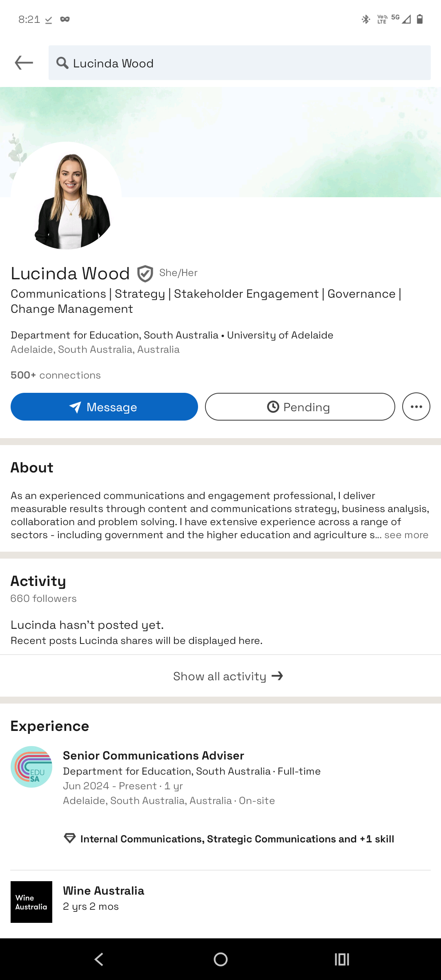
Task: Tap University of Adelaide in header
Action: pyautogui.click(x=280, y=335)
